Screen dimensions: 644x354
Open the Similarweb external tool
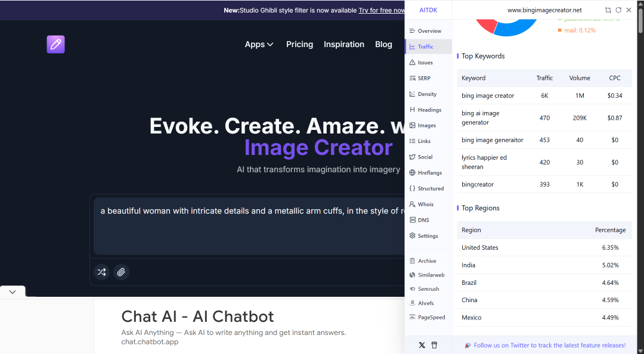click(428, 275)
